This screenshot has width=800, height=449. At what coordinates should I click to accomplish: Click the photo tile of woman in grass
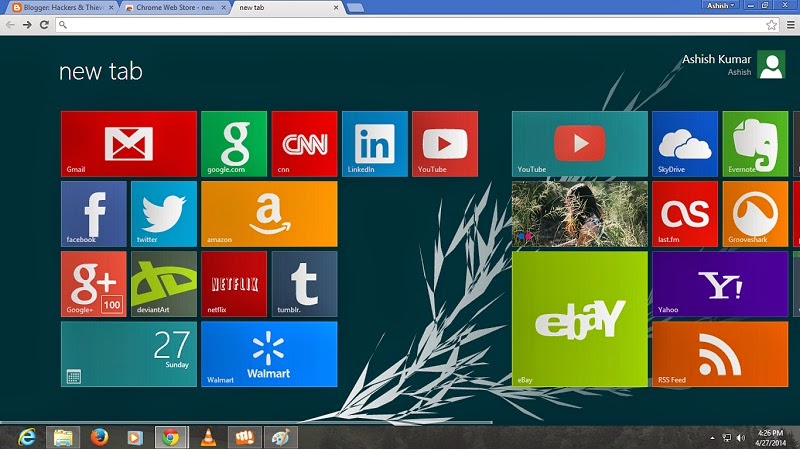(x=580, y=214)
